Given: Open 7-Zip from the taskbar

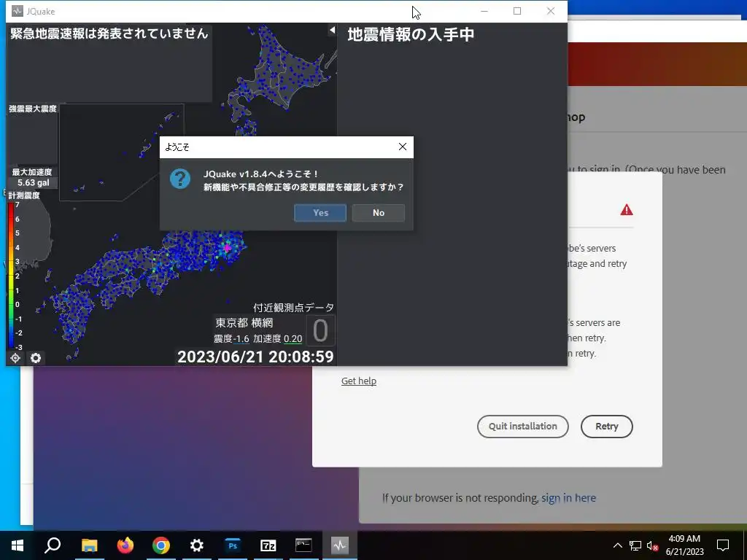Looking at the screenshot, I should pos(268,545).
